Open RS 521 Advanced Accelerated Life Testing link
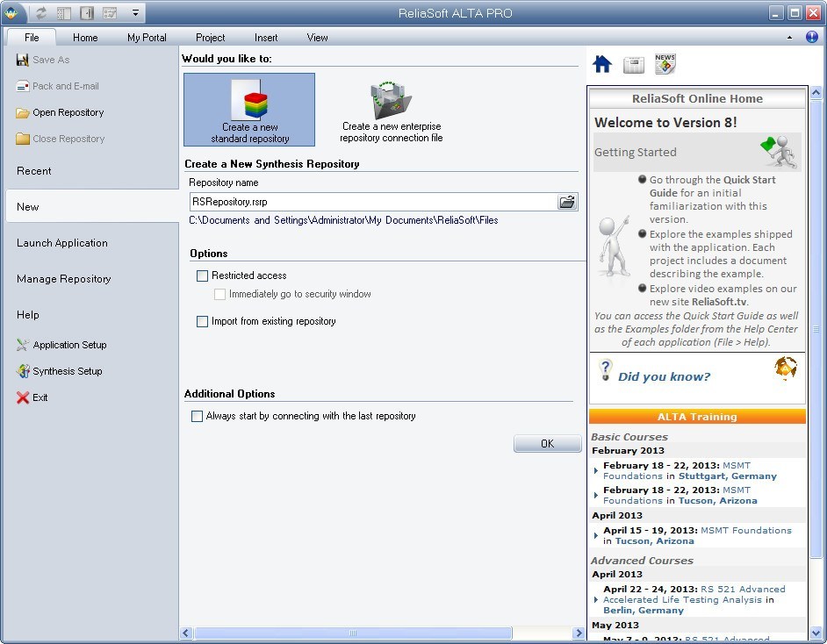 [694, 595]
